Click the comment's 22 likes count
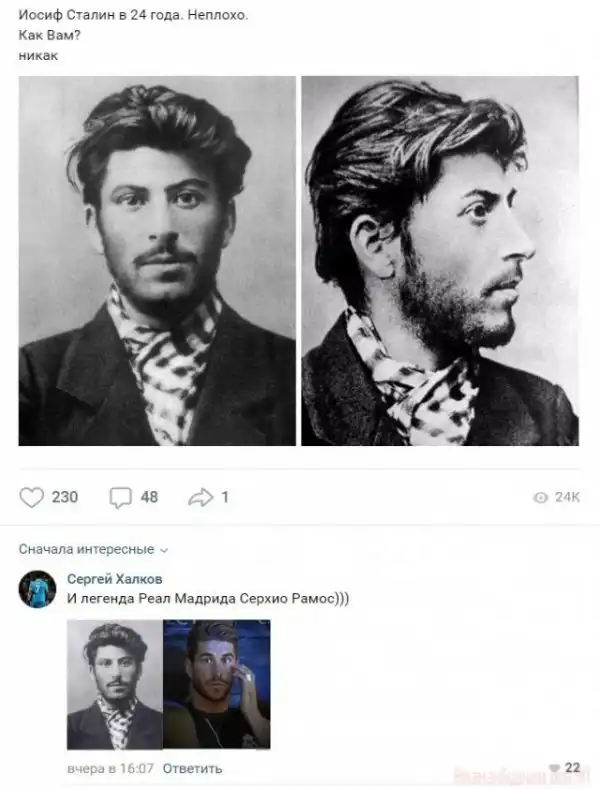Screen dimensions: 600x789 572,767
